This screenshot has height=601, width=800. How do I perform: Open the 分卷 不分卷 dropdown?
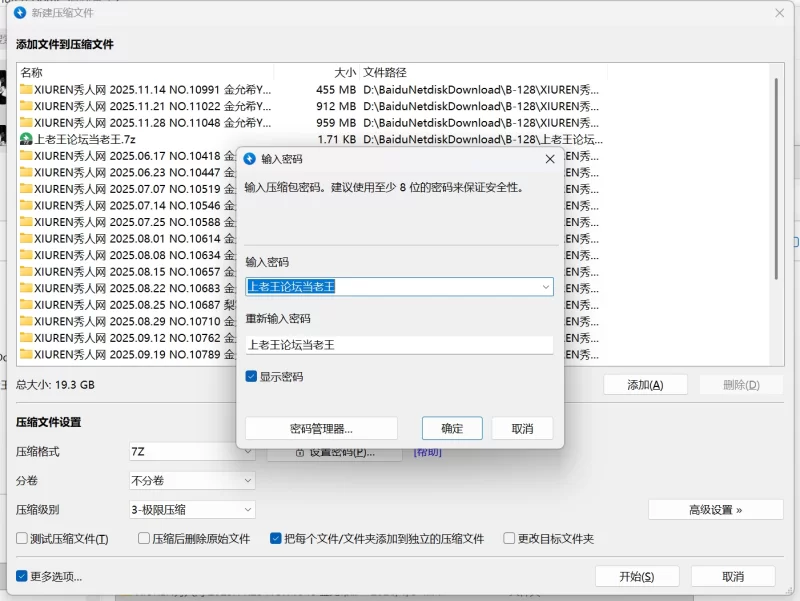coord(192,481)
